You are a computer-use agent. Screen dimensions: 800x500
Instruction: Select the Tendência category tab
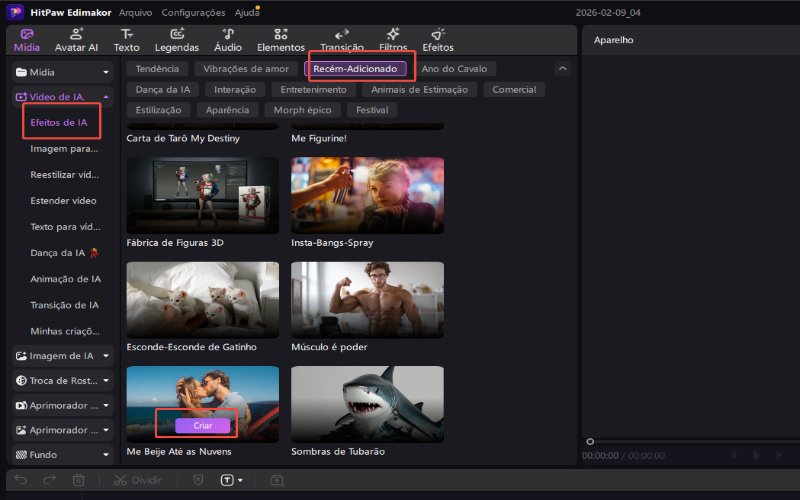click(157, 69)
